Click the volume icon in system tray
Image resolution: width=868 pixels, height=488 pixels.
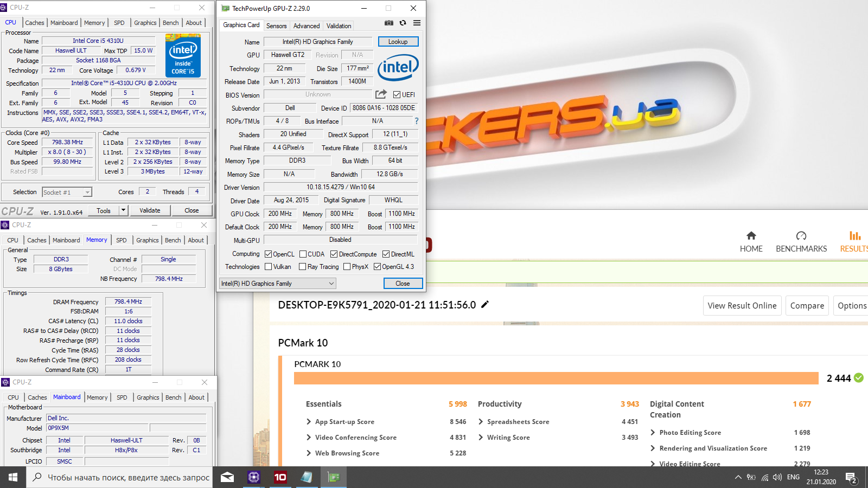click(777, 477)
